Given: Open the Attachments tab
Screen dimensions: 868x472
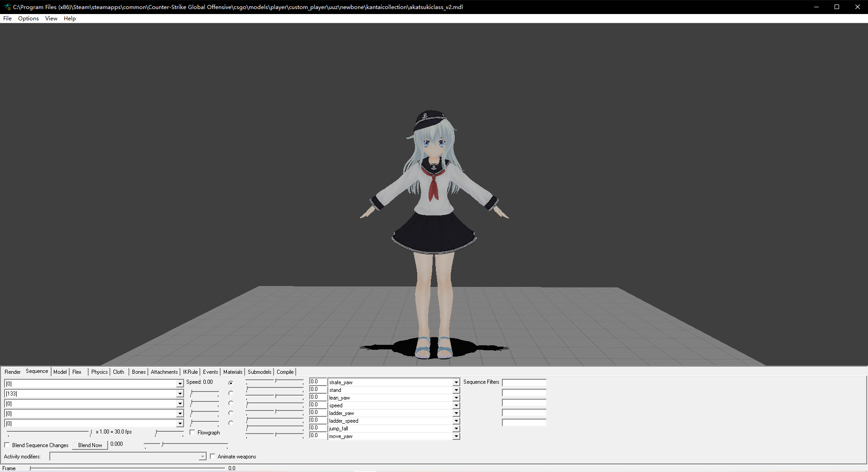Looking at the screenshot, I should [164, 372].
